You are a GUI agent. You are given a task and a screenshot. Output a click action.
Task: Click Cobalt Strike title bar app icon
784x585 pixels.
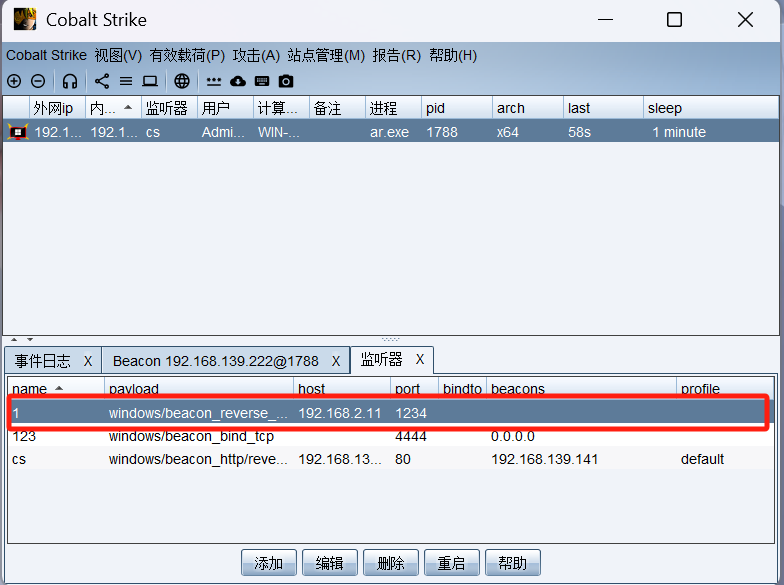(x=24, y=20)
